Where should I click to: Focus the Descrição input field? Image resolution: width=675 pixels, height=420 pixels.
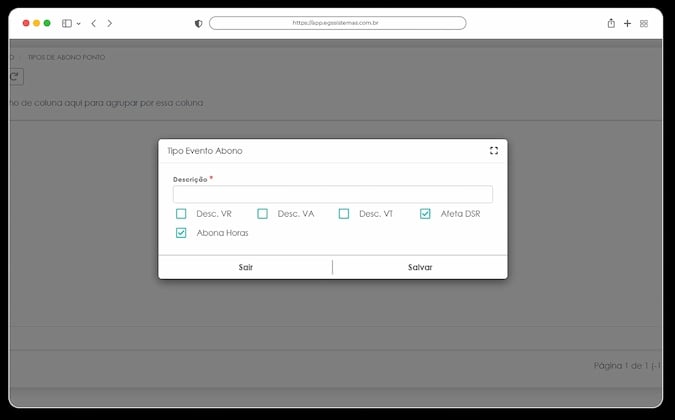click(x=333, y=195)
